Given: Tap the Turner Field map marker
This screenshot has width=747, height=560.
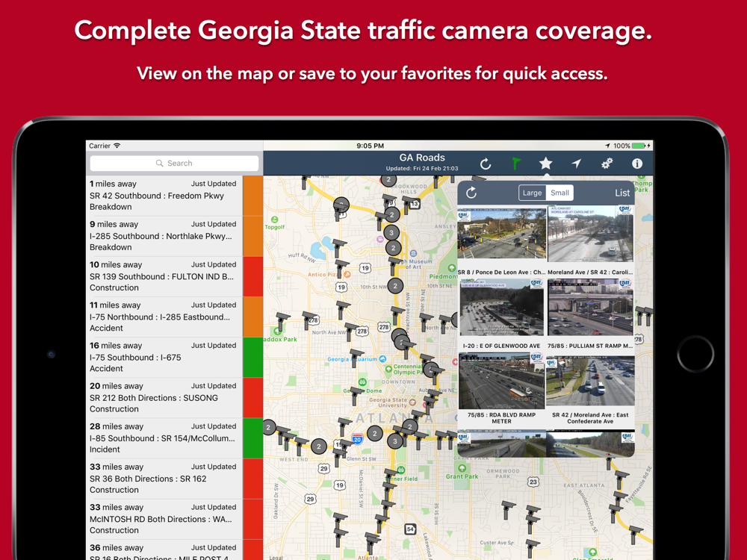Looking at the screenshot, I should tap(401, 470).
